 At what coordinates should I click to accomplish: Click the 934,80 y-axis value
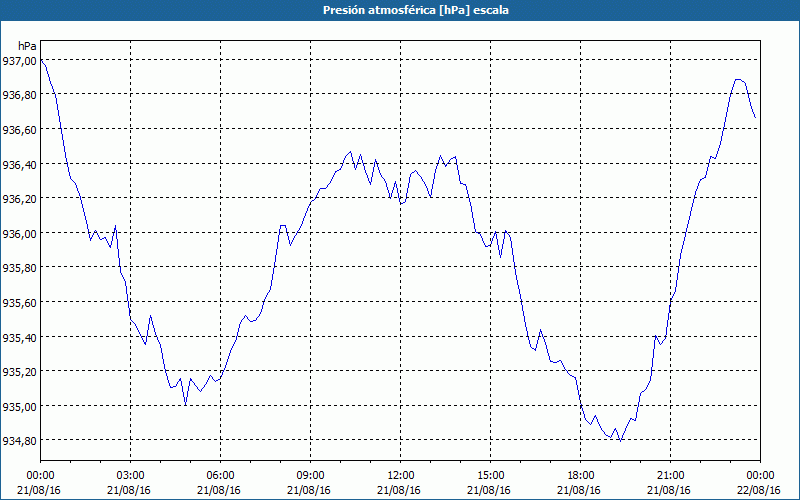[19, 441]
